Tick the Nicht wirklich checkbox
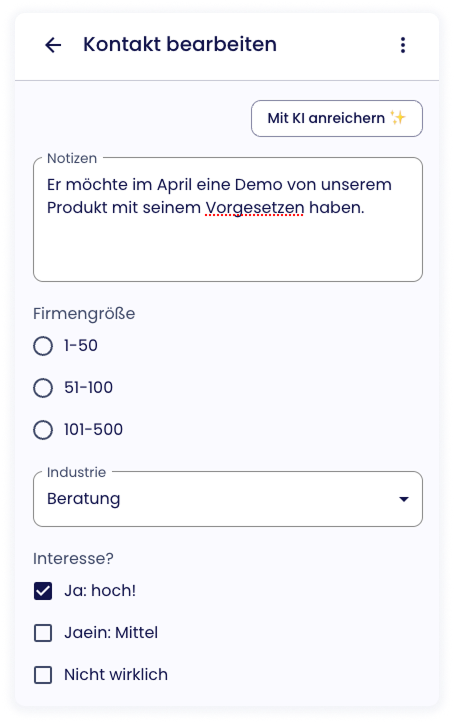 [x=43, y=675]
